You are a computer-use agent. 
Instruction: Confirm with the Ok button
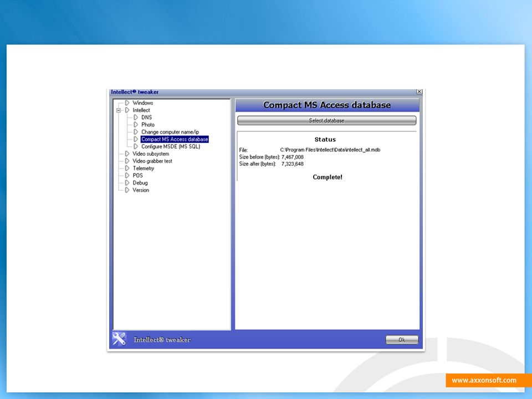tap(402, 340)
